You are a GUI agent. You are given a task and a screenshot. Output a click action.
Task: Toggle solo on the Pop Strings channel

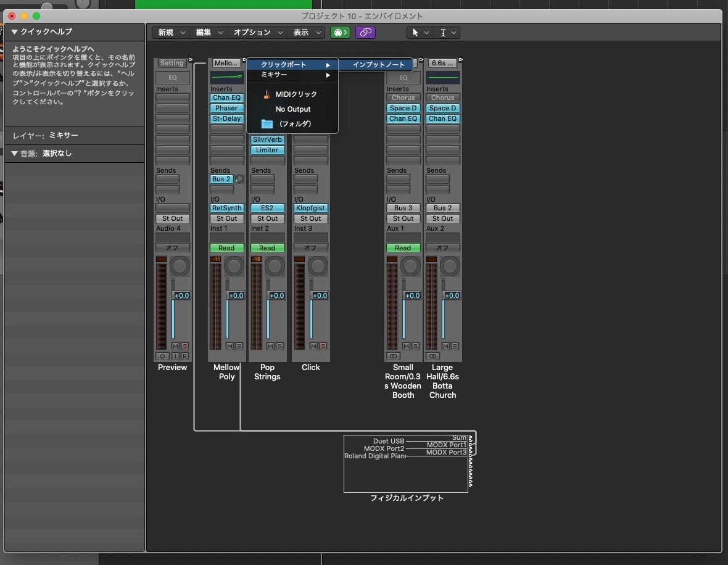[x=279, y=347]
